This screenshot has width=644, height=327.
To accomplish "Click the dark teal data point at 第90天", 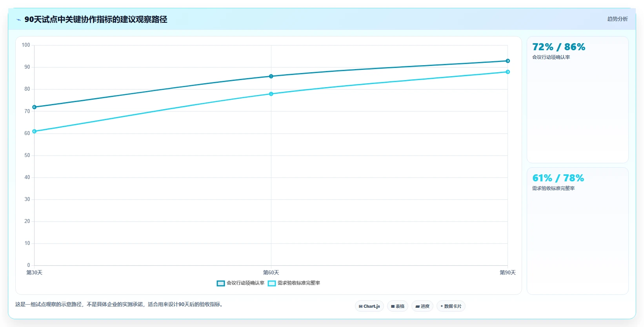I will click(x=508, y=61).
